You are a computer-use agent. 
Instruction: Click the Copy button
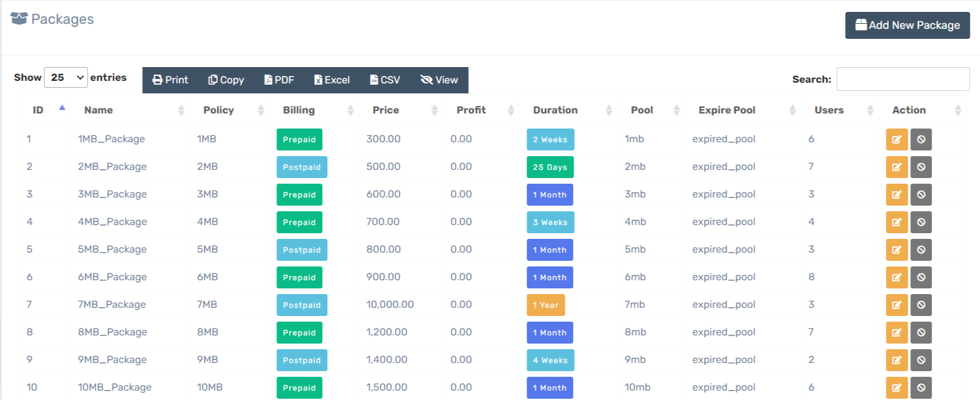tap(226, 80)
